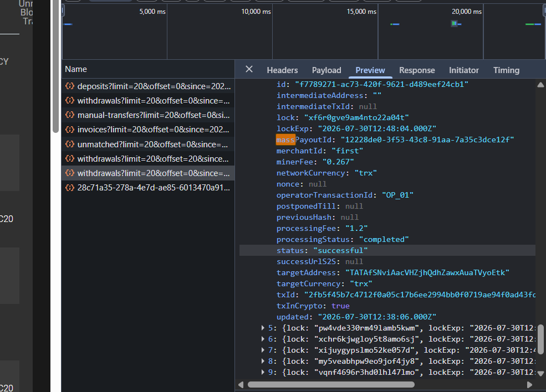Open the Response tab
The height and width of the screenshot is (392, 546).
[417, 70]
